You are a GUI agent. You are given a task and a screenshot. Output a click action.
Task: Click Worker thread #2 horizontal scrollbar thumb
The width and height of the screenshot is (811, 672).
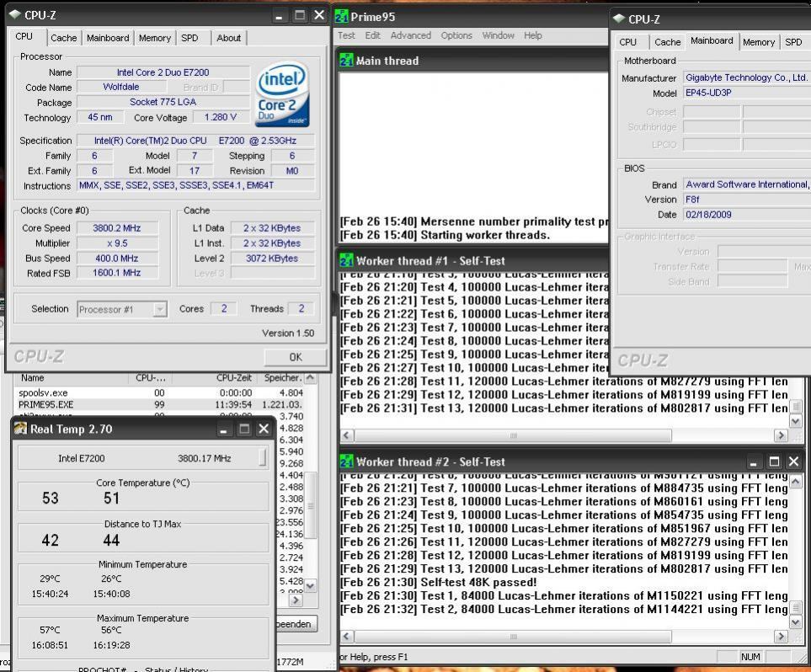[513, 637]
